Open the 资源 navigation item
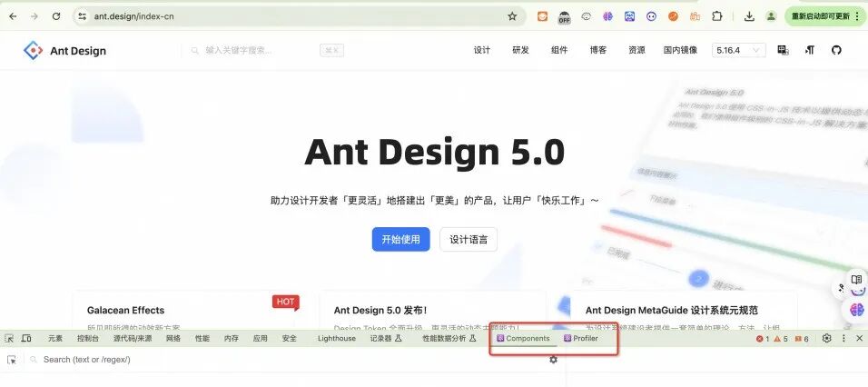The image size is (868, 387). point(636,50)
